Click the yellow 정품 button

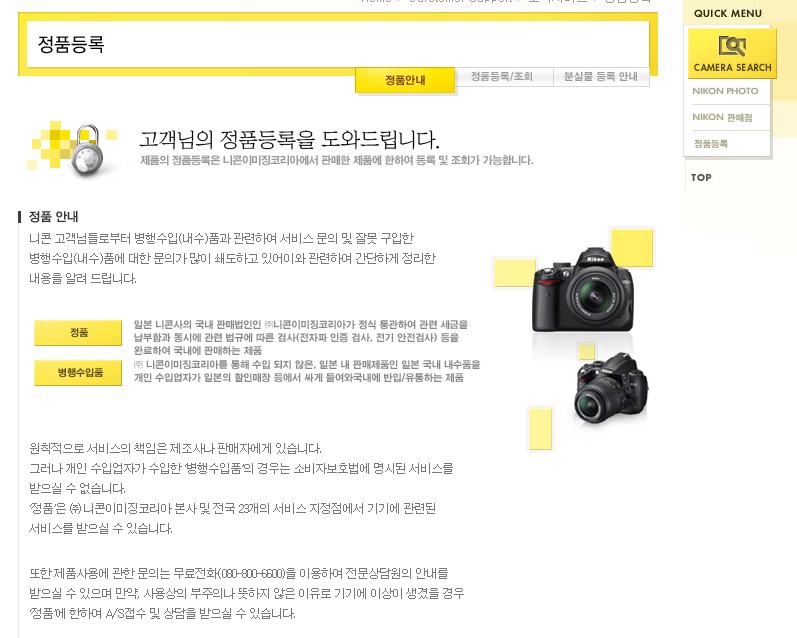[78, 332]
